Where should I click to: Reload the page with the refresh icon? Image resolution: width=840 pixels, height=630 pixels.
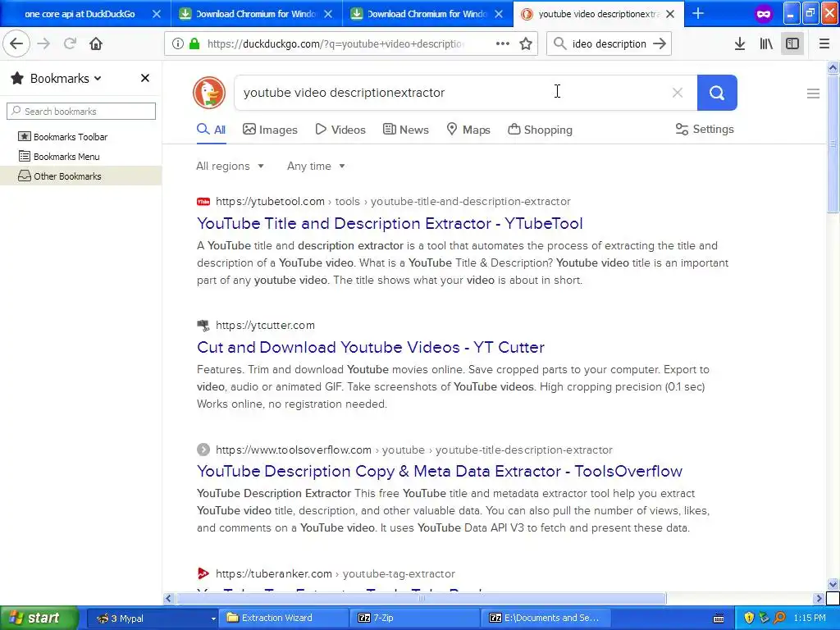[70, 43]
